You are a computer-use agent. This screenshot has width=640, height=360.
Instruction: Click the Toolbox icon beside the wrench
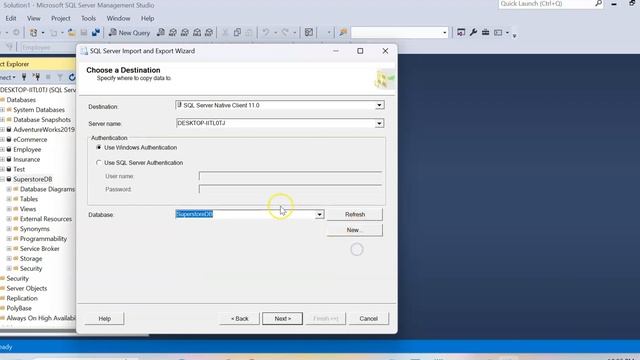485,32
